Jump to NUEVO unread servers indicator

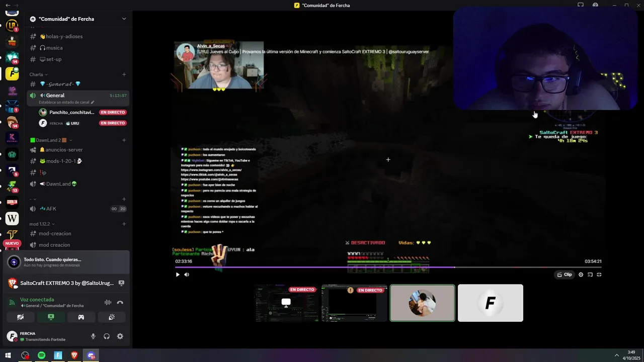click(x=12, y=243)
